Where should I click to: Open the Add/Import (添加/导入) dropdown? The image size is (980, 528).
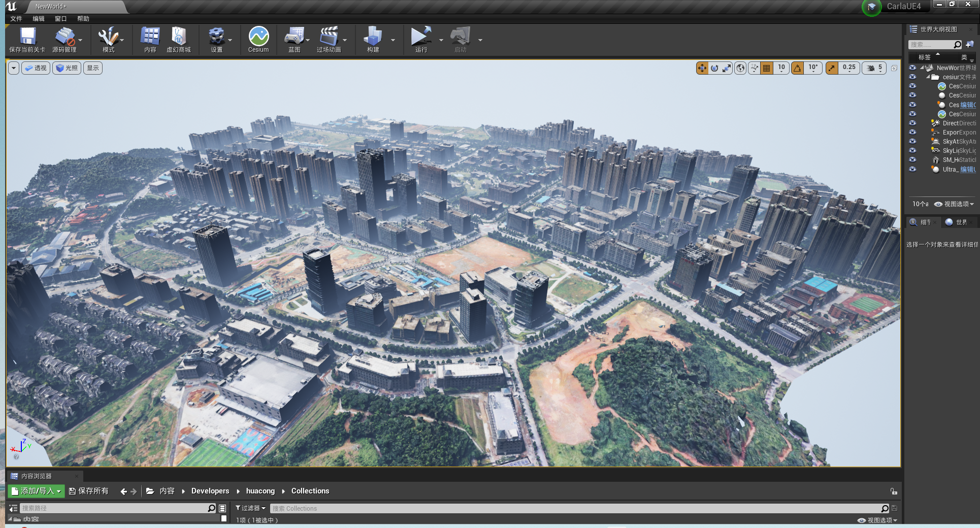click(37, 491)
